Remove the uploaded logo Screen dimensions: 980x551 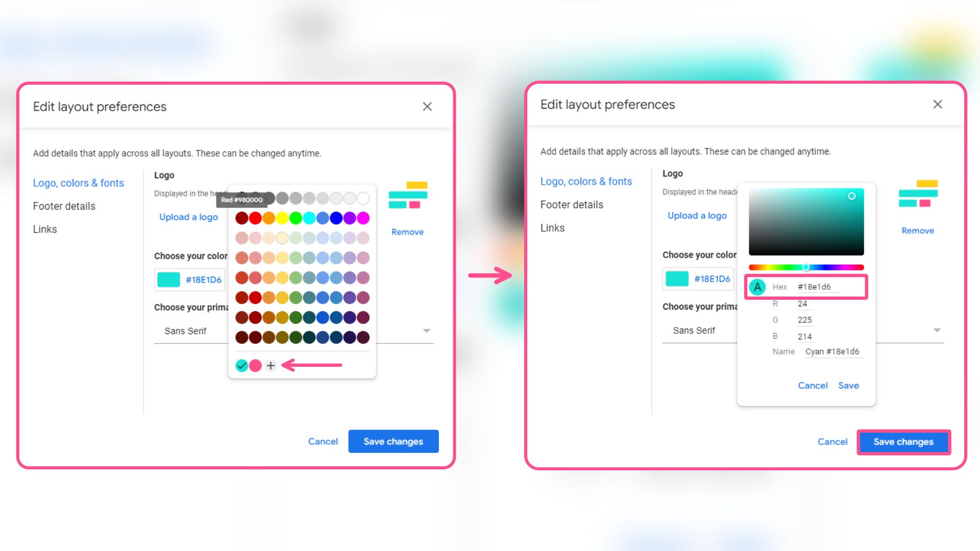click(407, 232)
